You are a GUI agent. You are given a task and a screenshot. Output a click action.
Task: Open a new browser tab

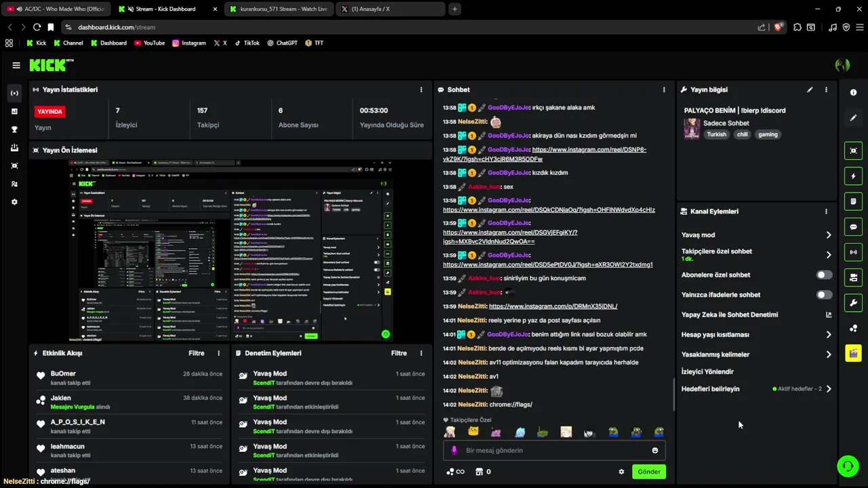click(x=454, y=9)
